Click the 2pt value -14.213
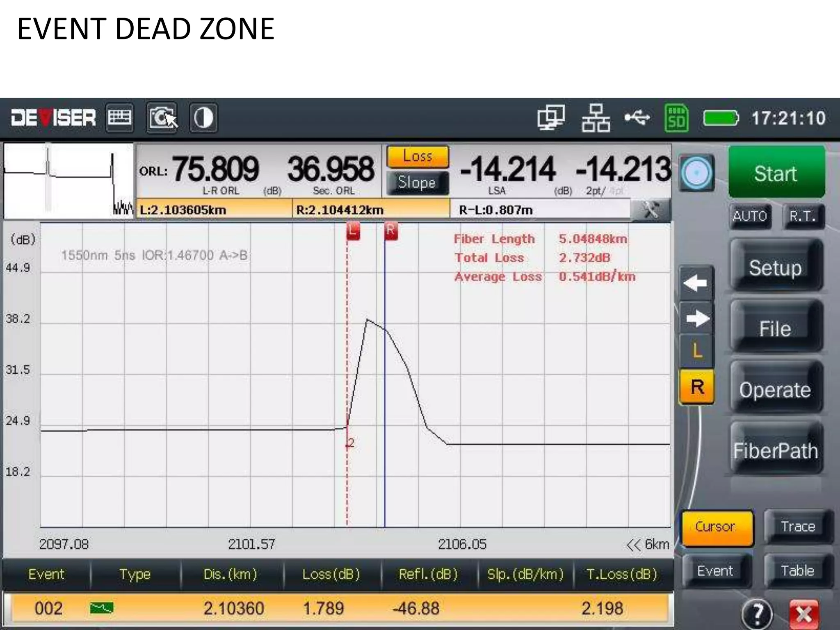 coord(623,169)
